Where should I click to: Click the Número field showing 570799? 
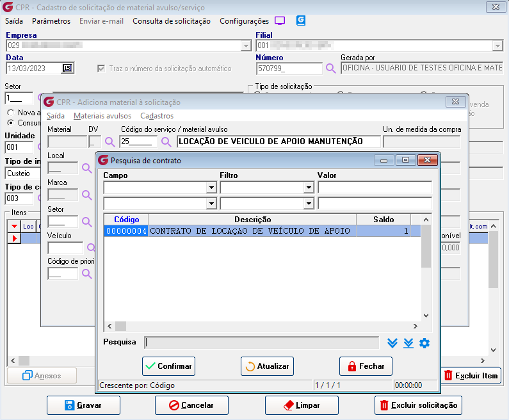coord(289,69)
